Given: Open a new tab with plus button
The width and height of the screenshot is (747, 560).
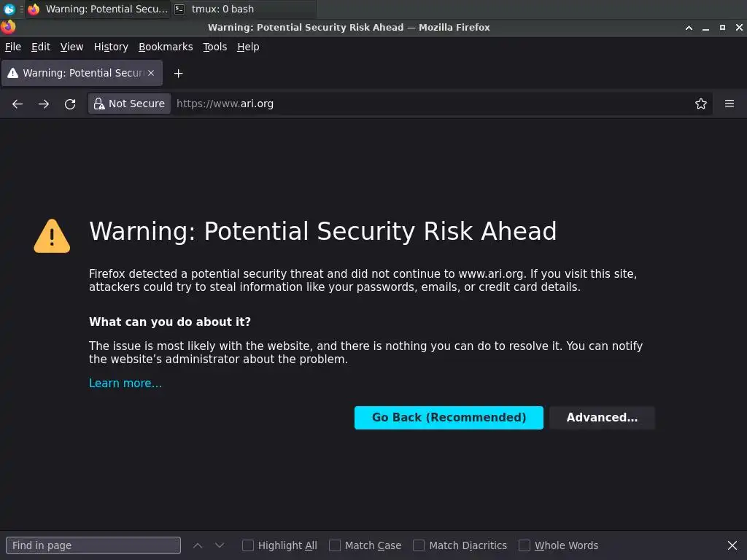Looking at the screenshot, I should click(x=178, y=74).
